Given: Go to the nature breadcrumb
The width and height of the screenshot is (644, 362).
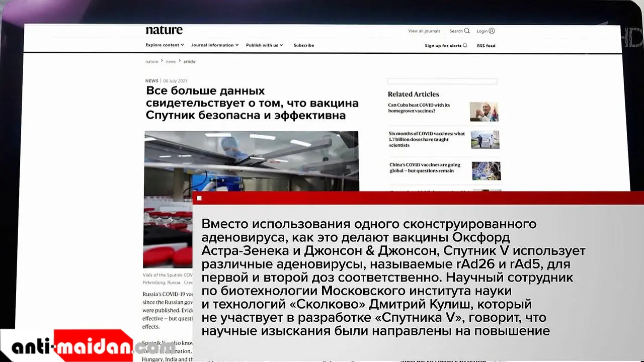Looking at the screenshot, I should pos(151,61).
